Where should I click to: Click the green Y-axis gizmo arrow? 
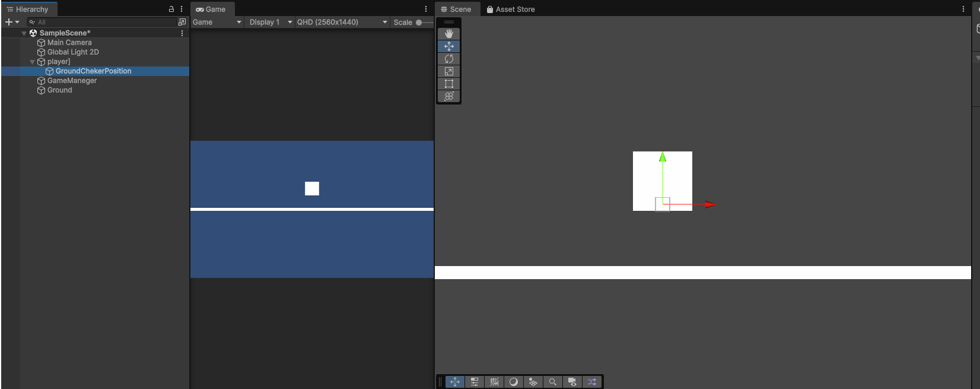663,157
